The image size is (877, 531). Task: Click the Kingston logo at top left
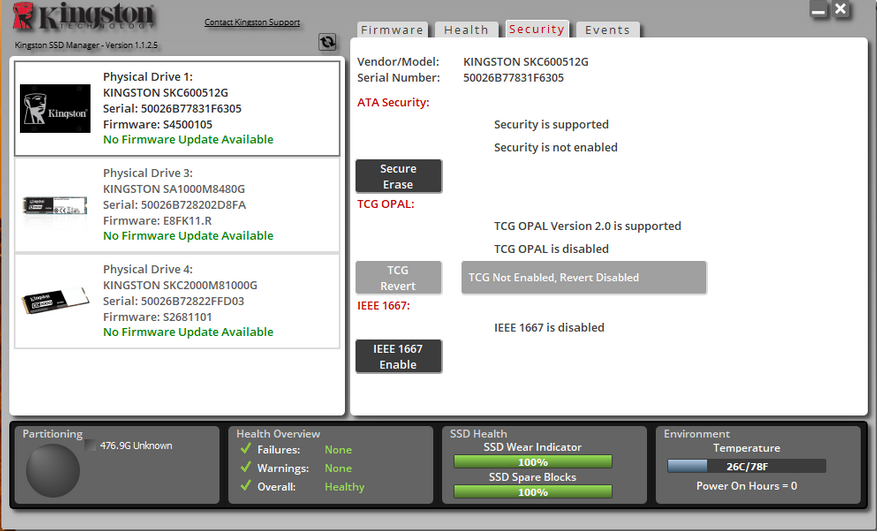click(x=84, y=16)
